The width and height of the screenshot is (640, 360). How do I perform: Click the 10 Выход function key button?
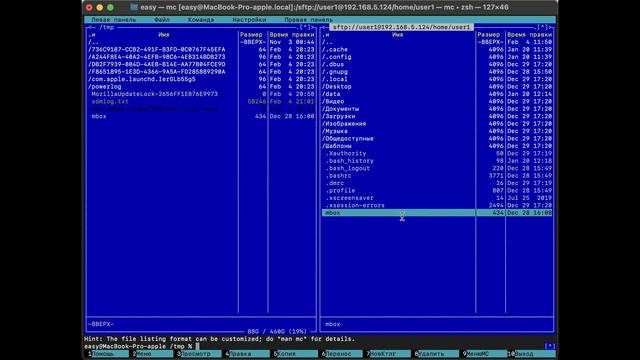(x=531, y=354)
